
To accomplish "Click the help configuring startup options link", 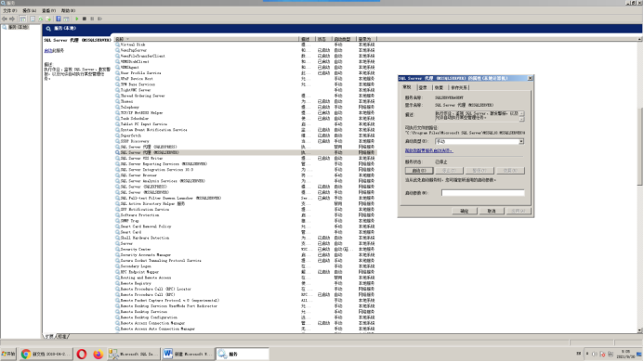I will click(x=428, y=150).
